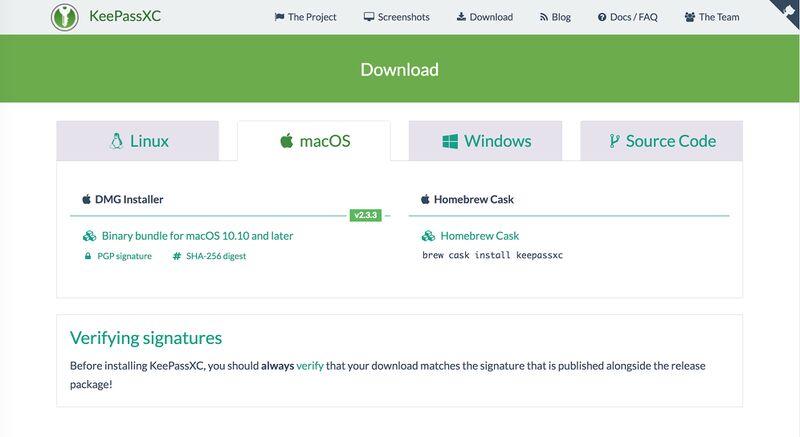Follow the verify link in Verifying signatures

310,366
